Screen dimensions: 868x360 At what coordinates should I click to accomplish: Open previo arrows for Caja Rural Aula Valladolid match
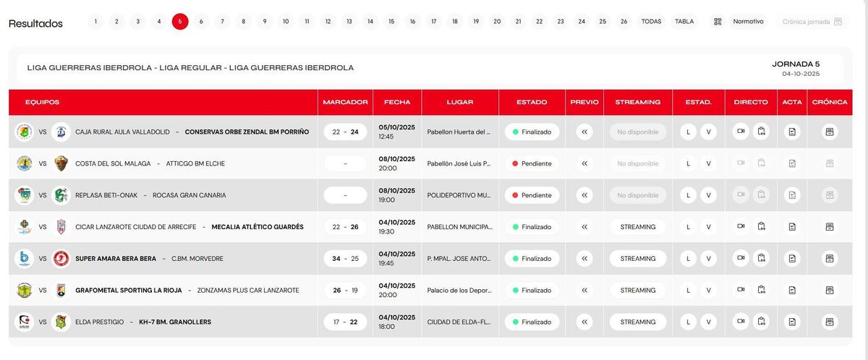584,132
